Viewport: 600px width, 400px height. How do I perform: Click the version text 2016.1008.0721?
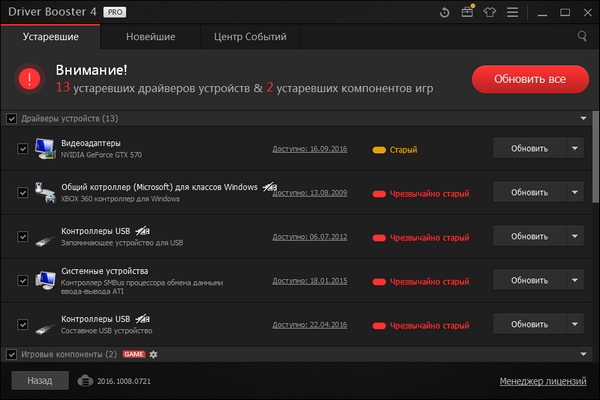click(x=124, y=381)
